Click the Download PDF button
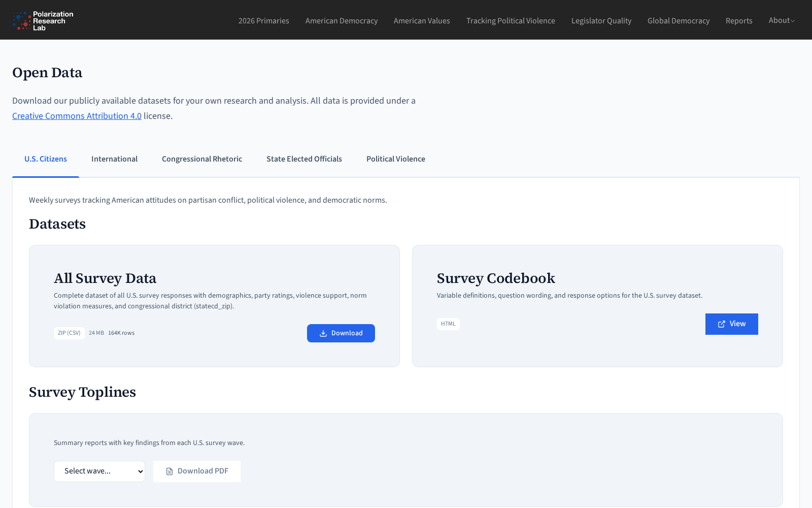This screenshot has height=508, width=812. pos(197,471)
